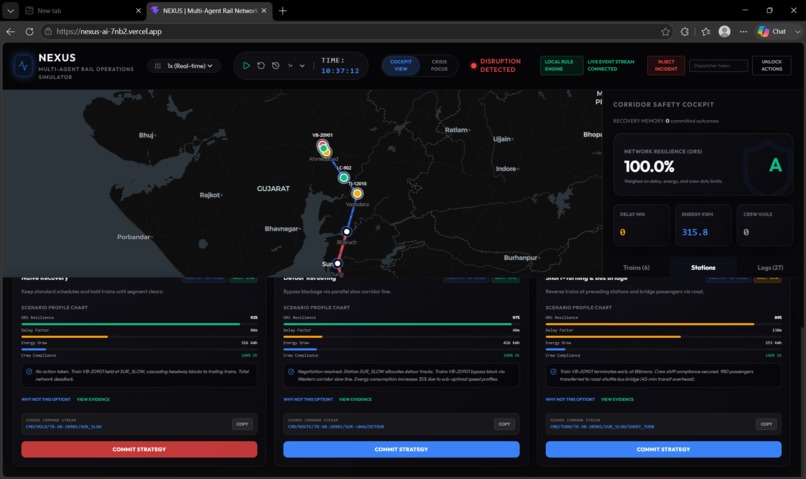Click Delay Factor bar in bus bridge card
Screen dimensions: 806x479
pyautogui.click(x=664, y=337)
